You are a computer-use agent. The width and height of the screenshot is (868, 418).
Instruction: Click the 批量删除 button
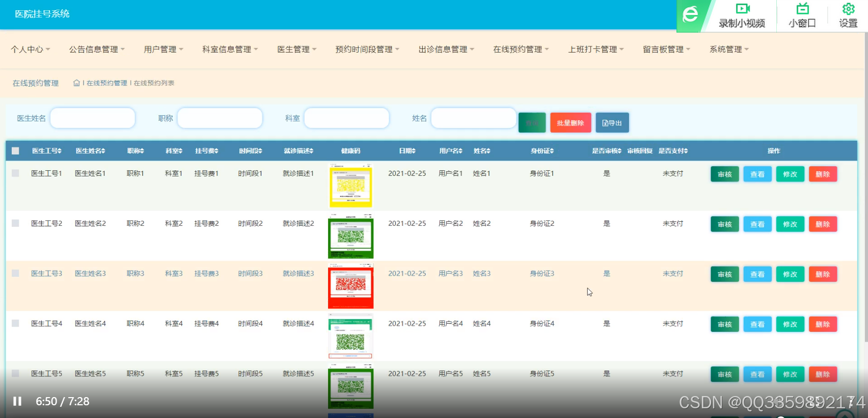pyautogui.click(x=571, y=123)
